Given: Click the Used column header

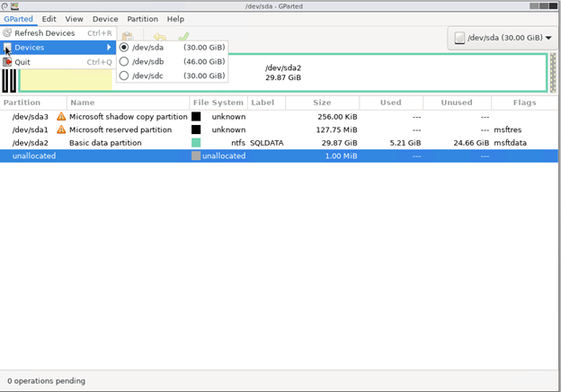Looking at the screenshot, I should 391,102.
